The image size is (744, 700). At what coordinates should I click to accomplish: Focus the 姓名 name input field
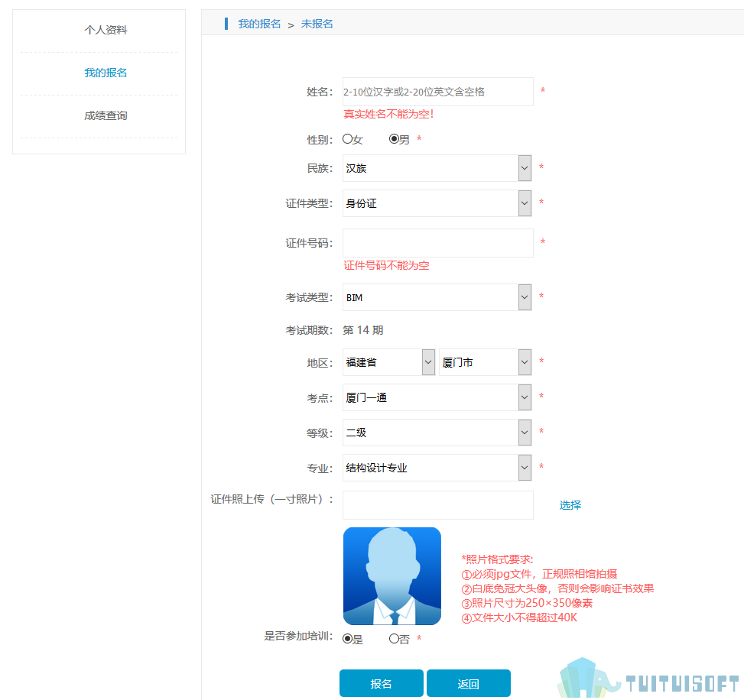pos(437,92)
